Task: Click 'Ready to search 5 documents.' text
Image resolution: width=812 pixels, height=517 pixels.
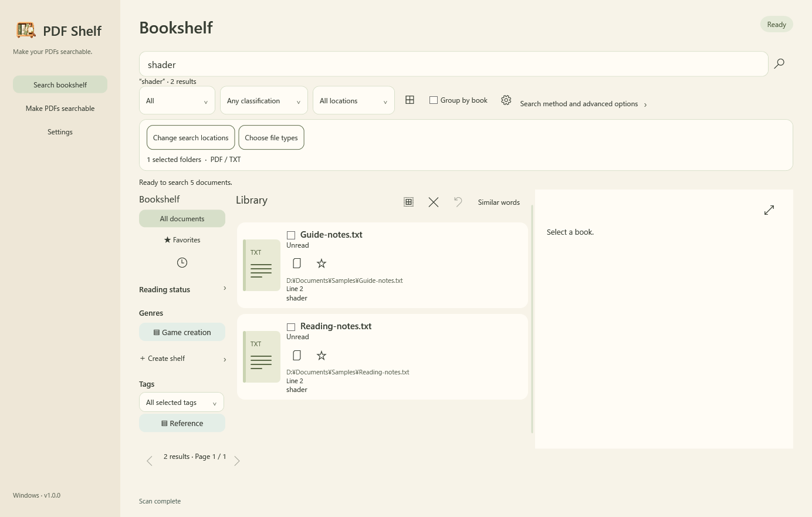Action: tap(185, 183)
